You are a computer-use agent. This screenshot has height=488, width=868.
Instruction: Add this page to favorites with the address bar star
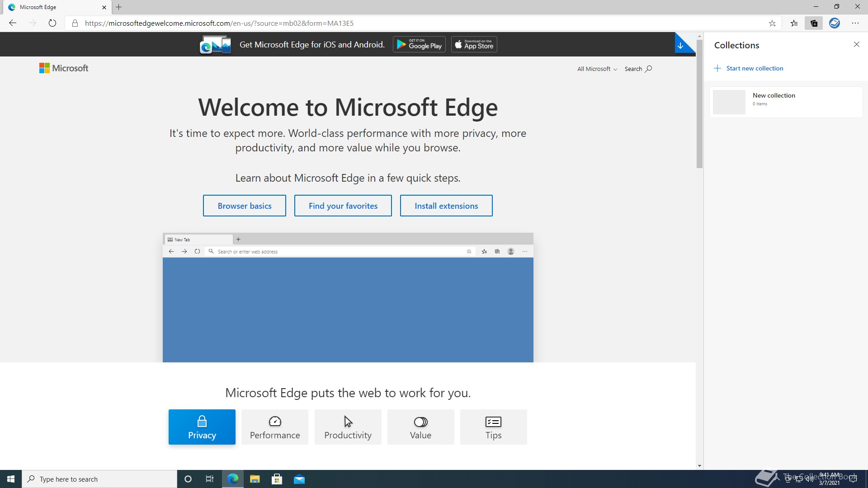point(772,23)
